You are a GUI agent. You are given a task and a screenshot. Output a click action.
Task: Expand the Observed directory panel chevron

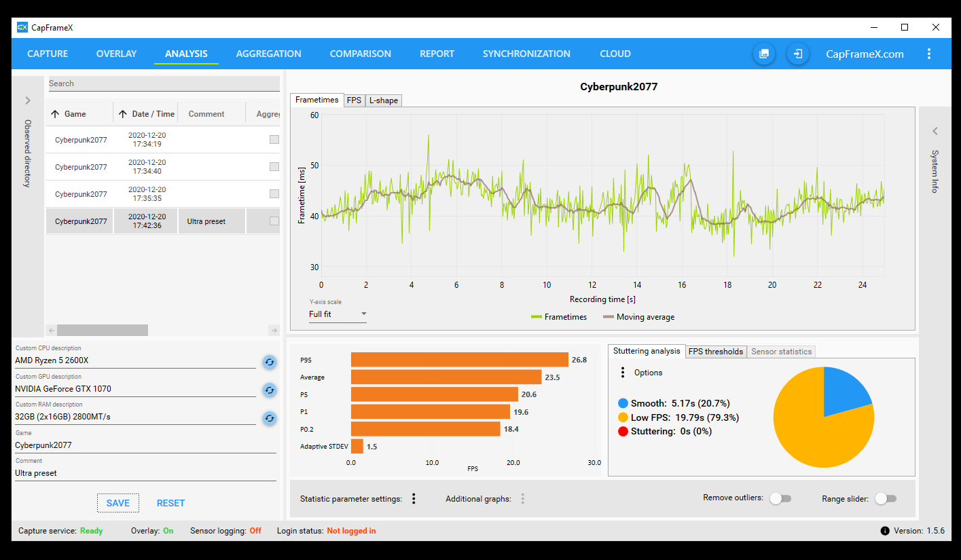tap(28, 100)
